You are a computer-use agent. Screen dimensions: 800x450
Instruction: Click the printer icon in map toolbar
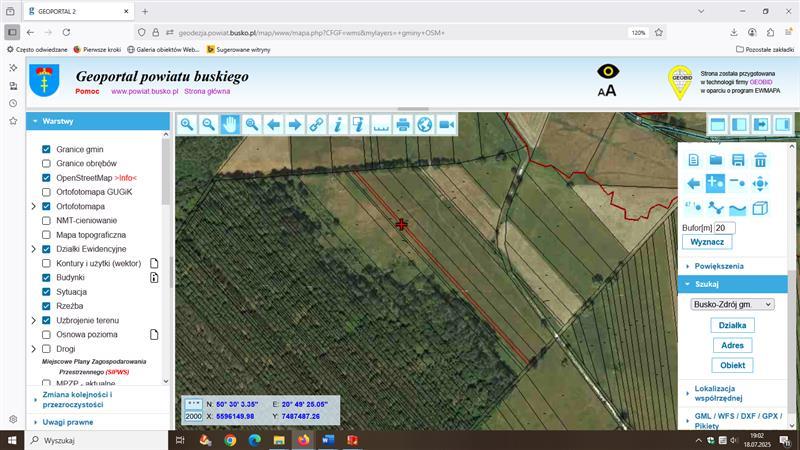point(403,124)
